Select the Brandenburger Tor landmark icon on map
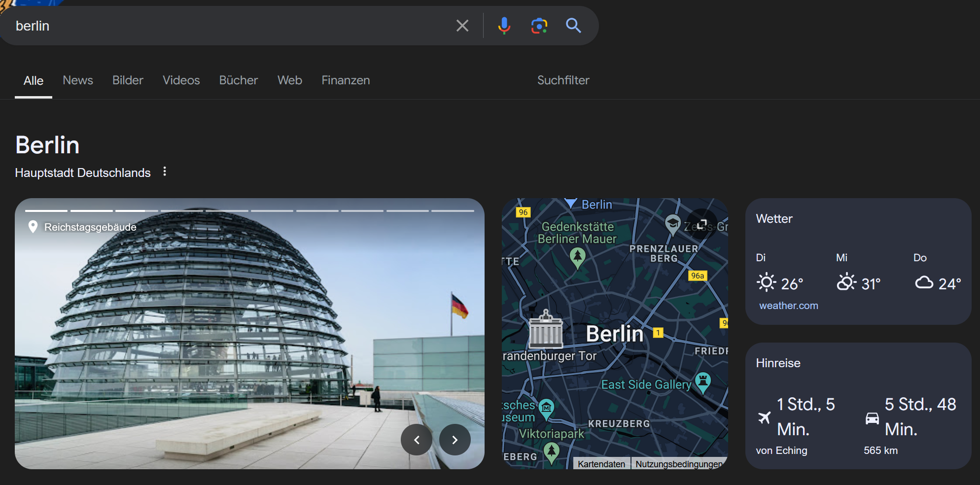Viewport: 980px width, 485px height. [546, 329]
